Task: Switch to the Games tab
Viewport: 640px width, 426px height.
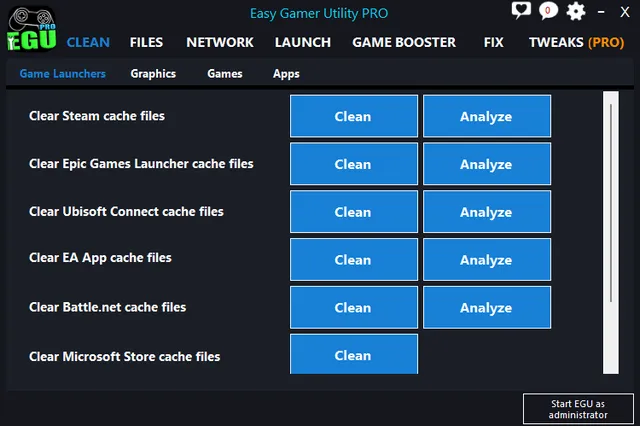Action: tap(224, 74)
